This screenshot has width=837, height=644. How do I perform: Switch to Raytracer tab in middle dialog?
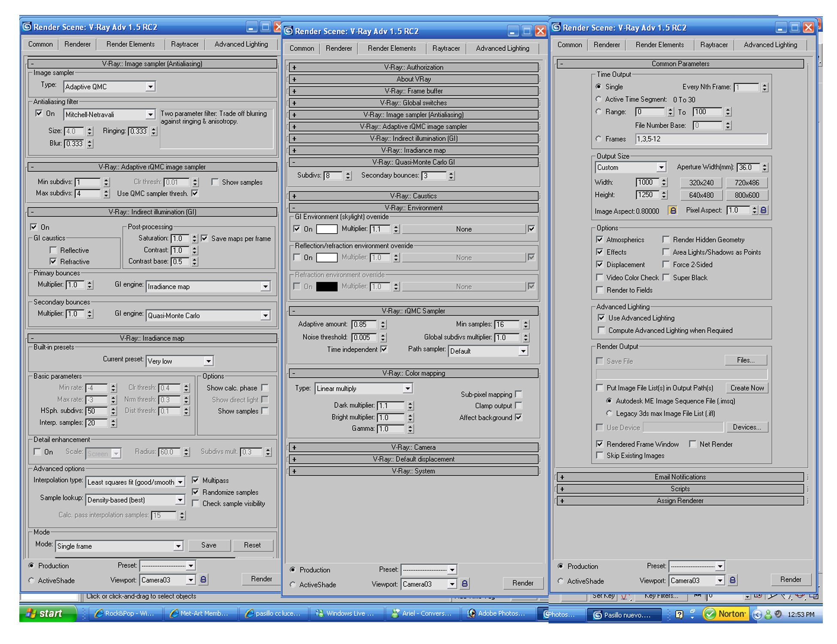point(446,49)
